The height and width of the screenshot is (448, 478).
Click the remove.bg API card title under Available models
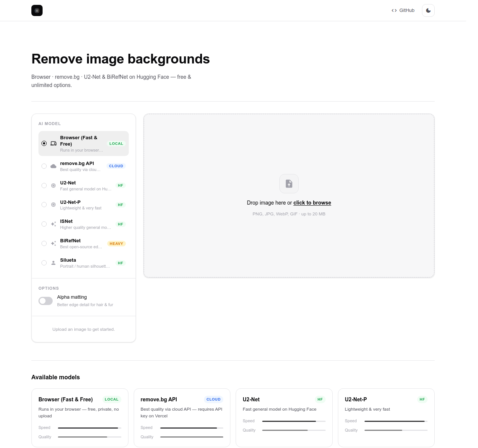point(159,399)
